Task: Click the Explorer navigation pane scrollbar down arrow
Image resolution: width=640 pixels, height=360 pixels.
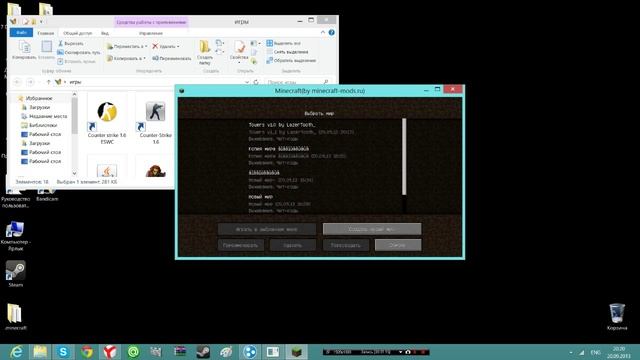Action: (x=74, y=173)
